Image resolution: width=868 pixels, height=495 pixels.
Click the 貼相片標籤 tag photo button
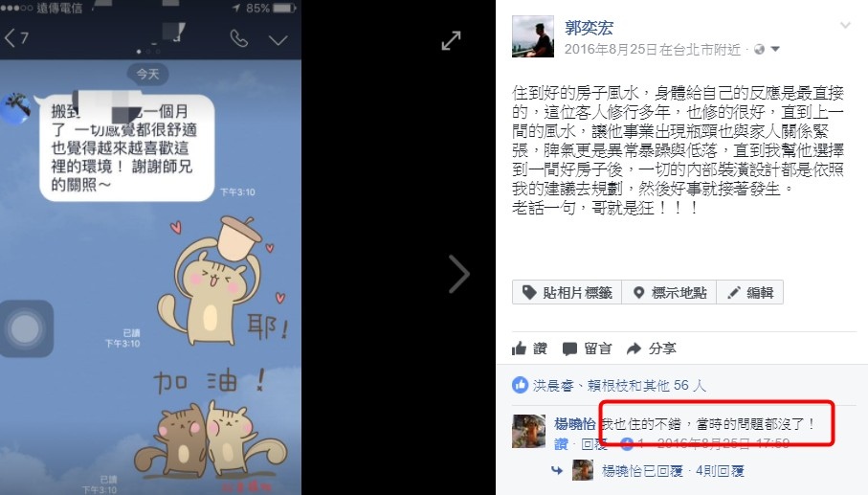pyautogui.click(x=567, y=292)
